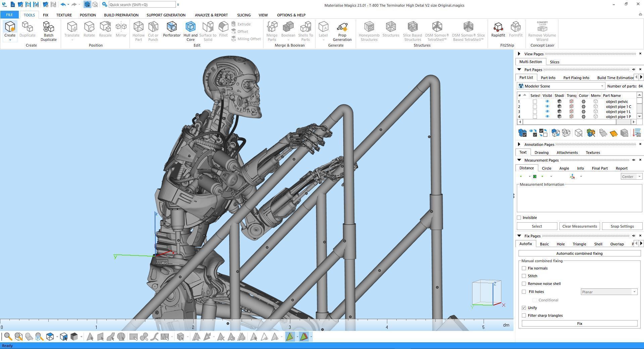
Task: Enable the Stitch checkbox
Action: click(524, 276)
